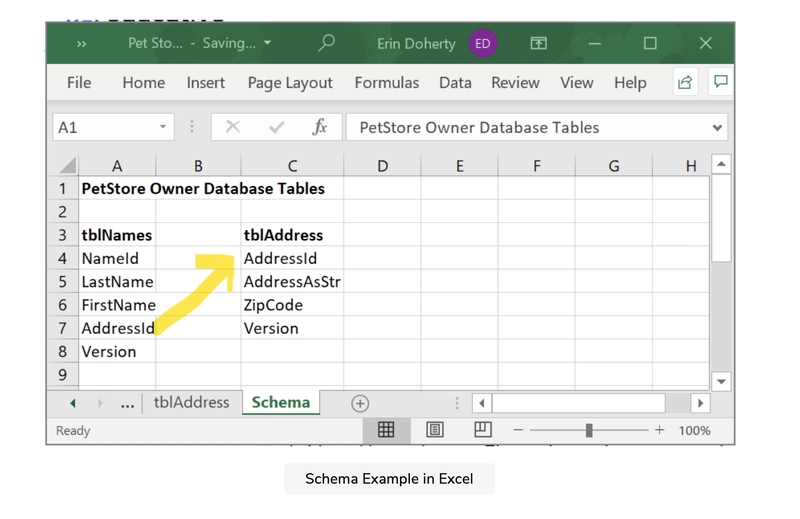The width and height of the screenshot is (800, 519).
Task: Open the Page Layout ribbon tab
Action: (x=290, y=83)
